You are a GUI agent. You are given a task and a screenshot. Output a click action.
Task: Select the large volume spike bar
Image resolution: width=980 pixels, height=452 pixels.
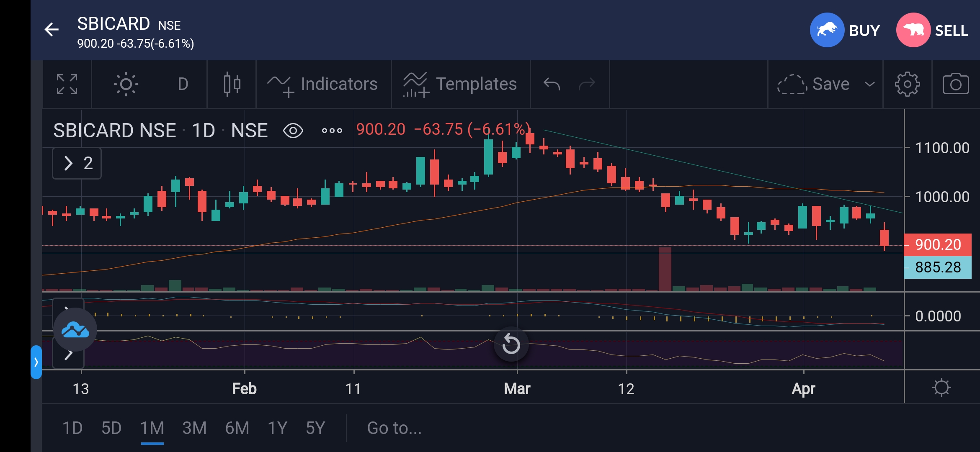pyautogui.click(x=665, y=269)
